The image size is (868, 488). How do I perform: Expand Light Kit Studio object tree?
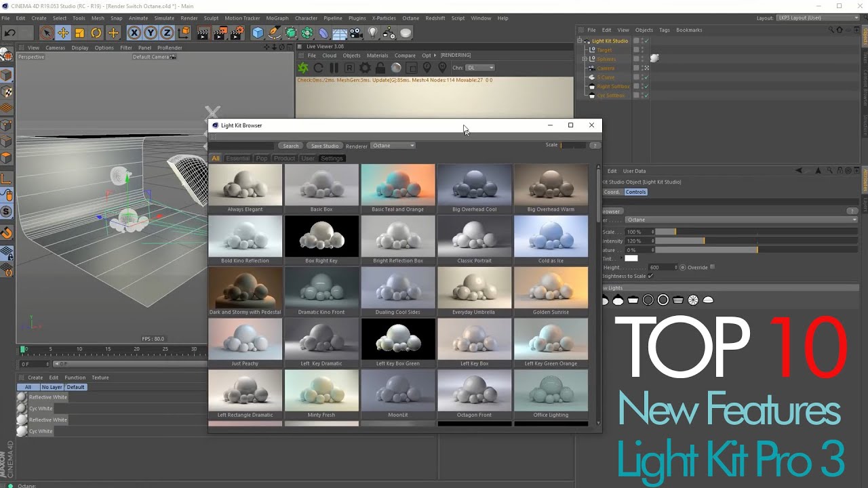point(580,41)
